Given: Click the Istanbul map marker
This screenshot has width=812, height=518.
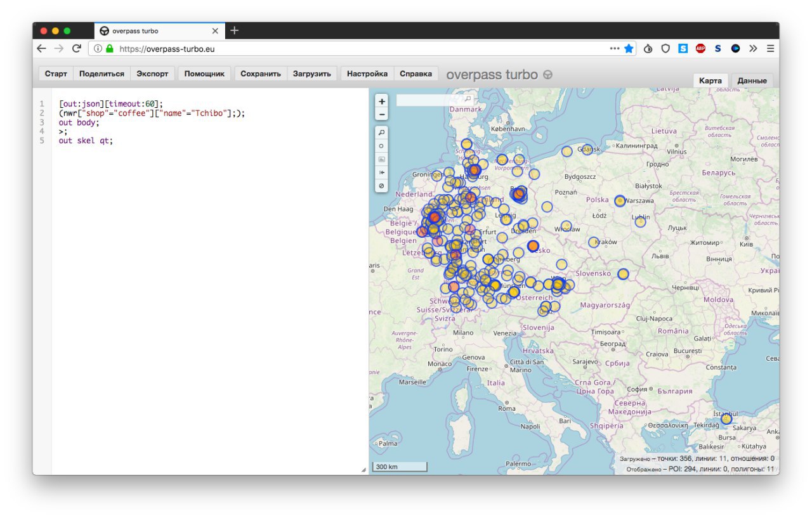Looking at the screenshot, I should [726, 418].
